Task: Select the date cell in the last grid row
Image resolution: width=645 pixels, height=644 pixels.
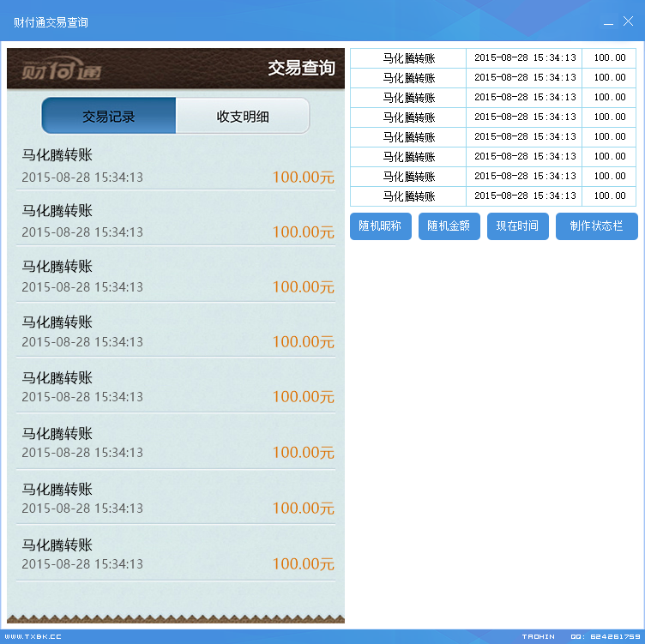Action: pyautogui.click(x=524, y=196)
